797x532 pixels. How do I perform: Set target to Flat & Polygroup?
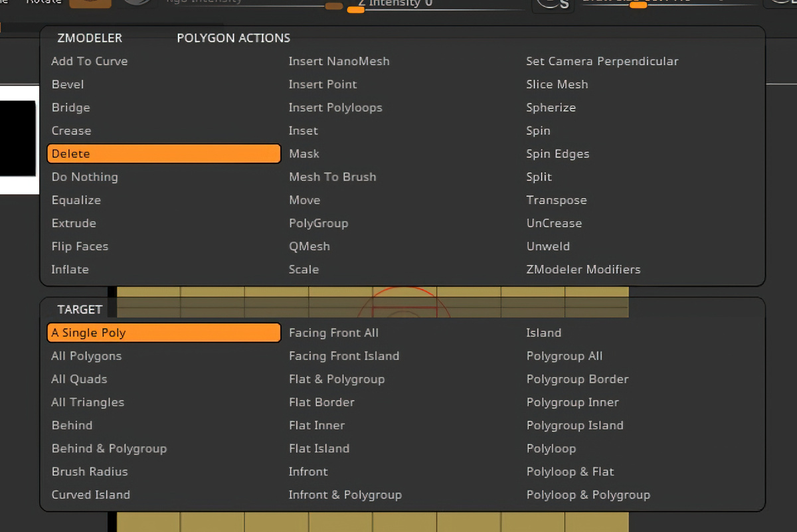click(x=337, y=379)
